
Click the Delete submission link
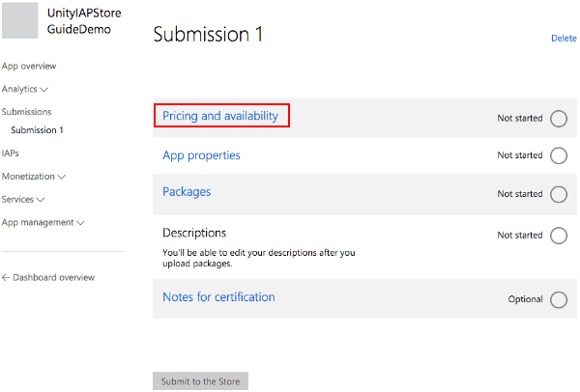(563, 39)
